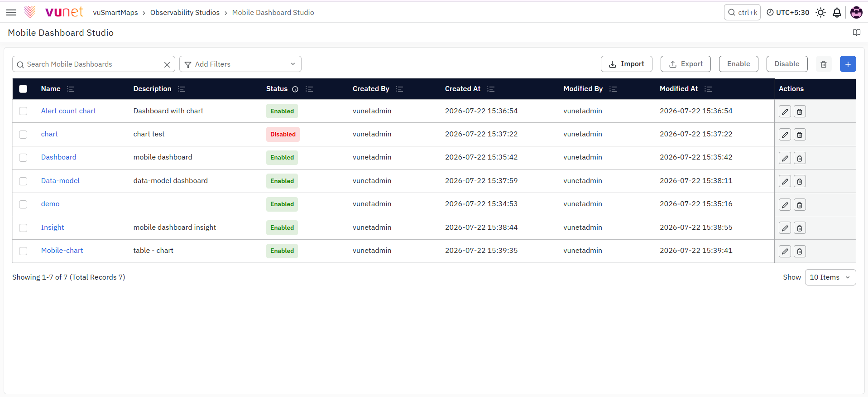
Task: Open the help book icon
Action: 856,33
